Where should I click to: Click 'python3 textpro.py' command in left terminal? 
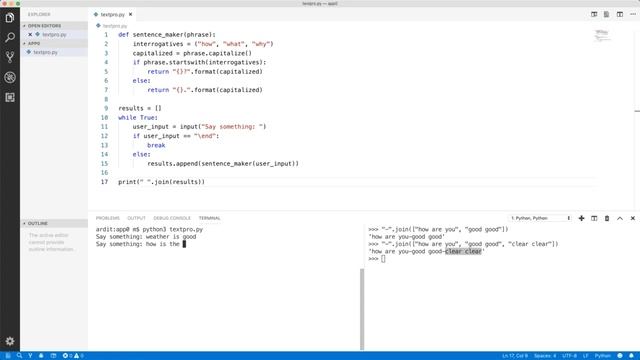(x=173, y=229)
